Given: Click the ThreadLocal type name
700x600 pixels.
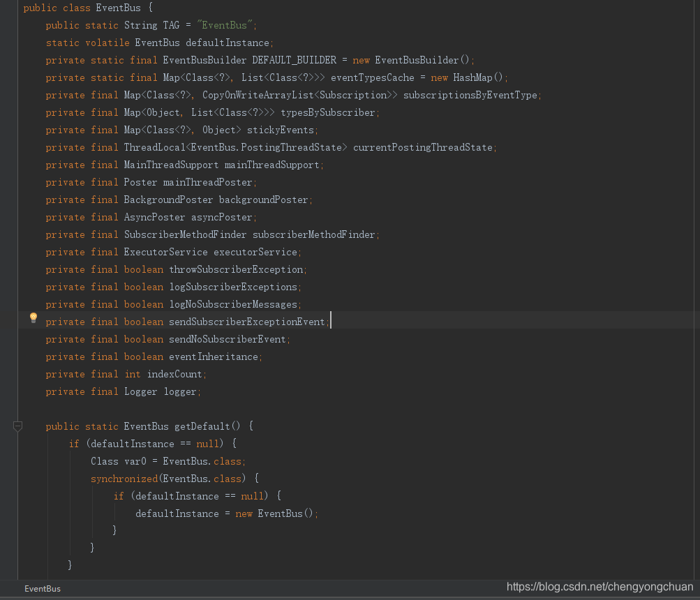Looking at the screenshot, I should [x=154, y=147].
